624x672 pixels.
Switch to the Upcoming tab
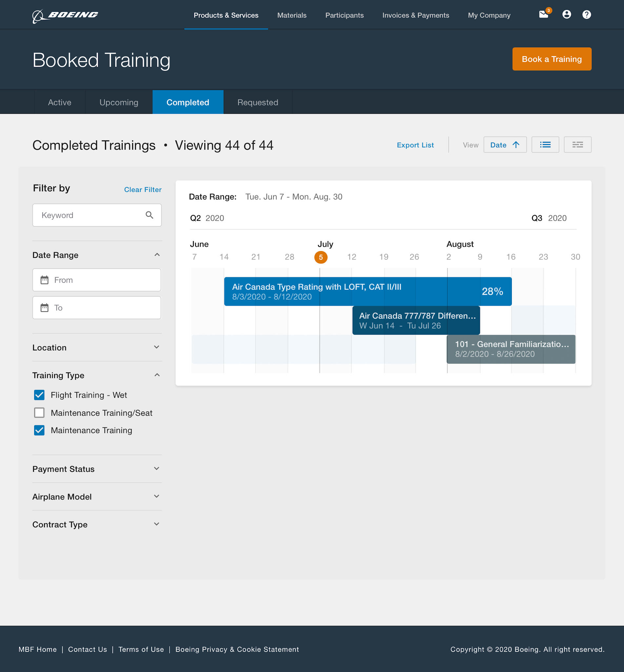click(119, 102)
